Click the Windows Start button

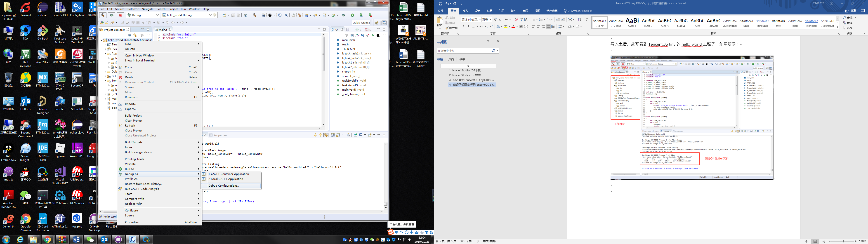(x=6, y=239)
